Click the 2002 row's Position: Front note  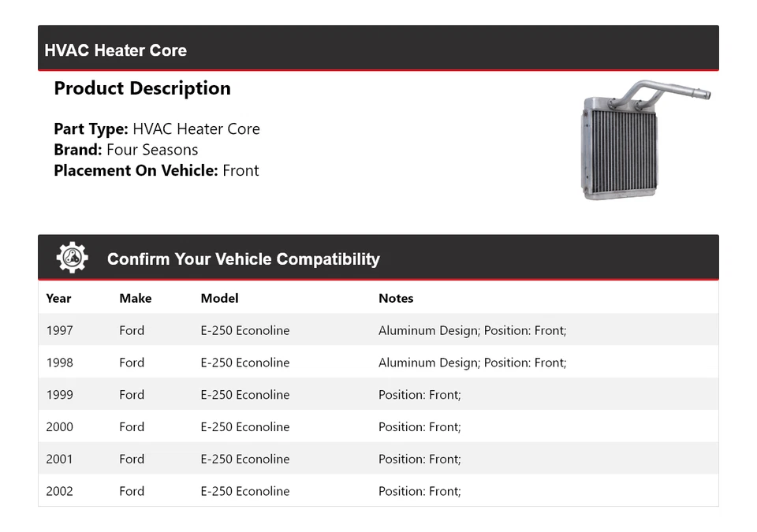coord(420,492)
